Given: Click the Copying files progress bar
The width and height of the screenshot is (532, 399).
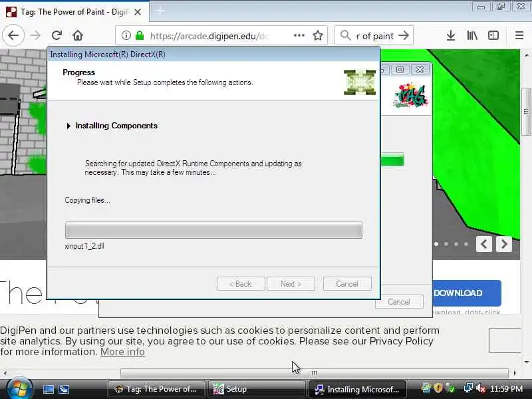Looking at the screenshot, I should 213,230.
